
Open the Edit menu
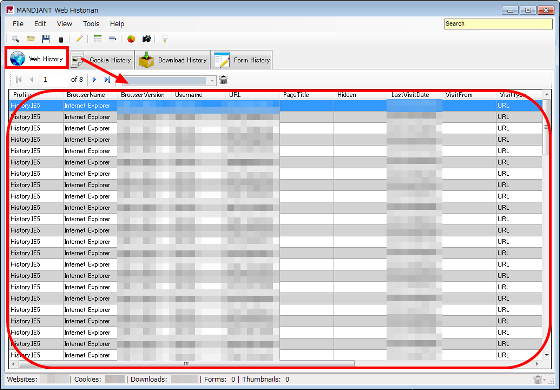(40, 24)
